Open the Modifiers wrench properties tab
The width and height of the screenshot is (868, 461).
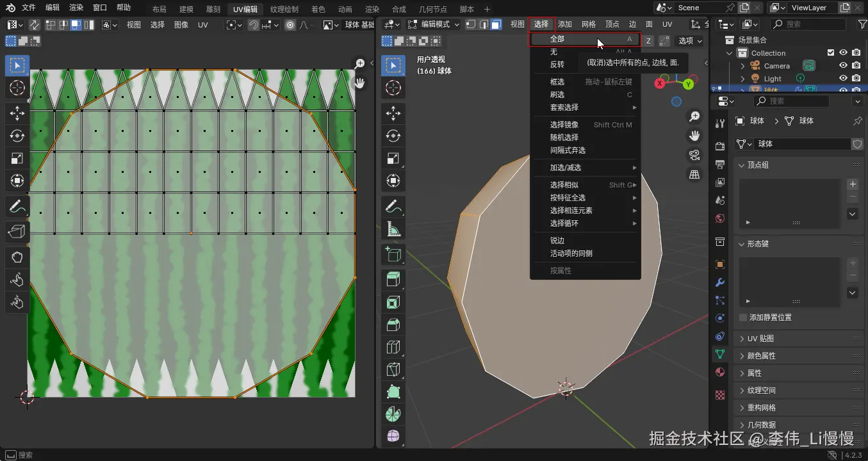point(720,282)
